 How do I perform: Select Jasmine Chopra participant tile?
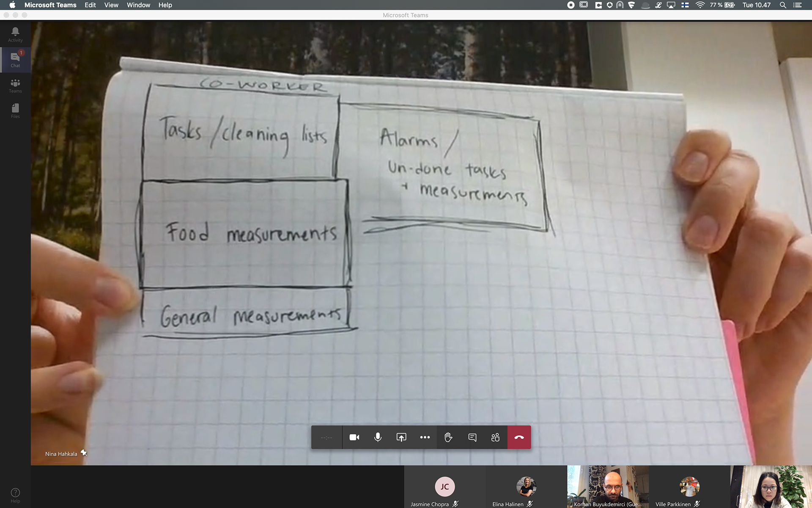pos(444,487)
